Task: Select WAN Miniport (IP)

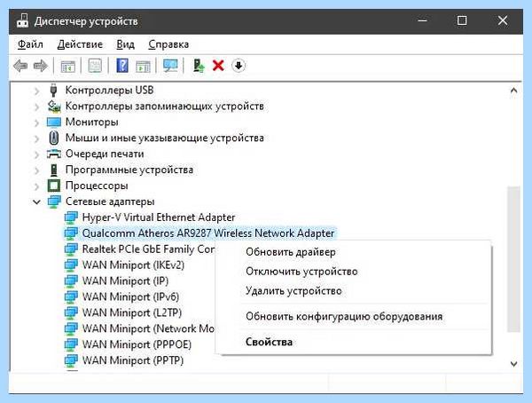Action: 125,281
